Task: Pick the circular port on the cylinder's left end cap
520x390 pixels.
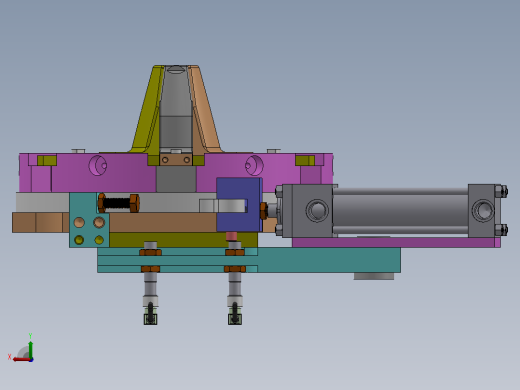Action: 317,210
